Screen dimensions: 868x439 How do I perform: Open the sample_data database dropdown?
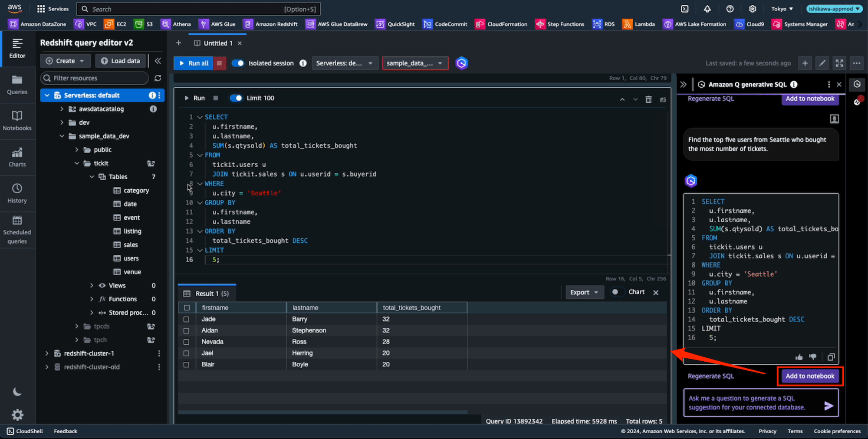point(415,63)
